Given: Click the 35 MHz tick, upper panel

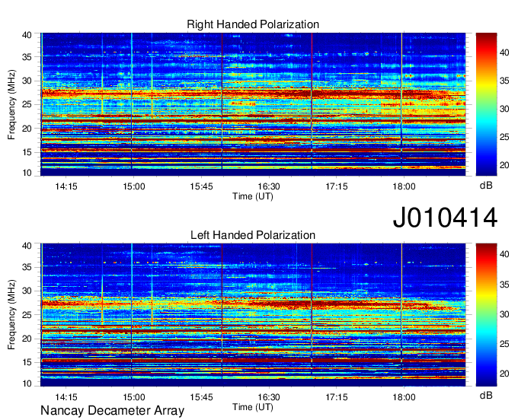Looking at the screenshot, I should tap(27, 57).
